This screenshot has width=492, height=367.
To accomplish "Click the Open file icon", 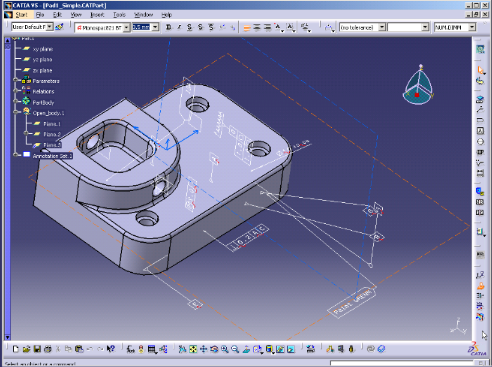I will pyautogui.click(x=26, y=349).
